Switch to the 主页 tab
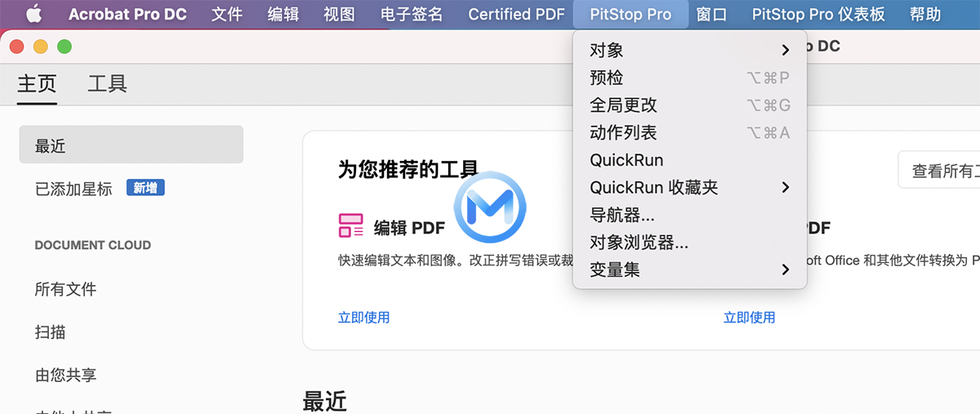 tap(37, 83)
